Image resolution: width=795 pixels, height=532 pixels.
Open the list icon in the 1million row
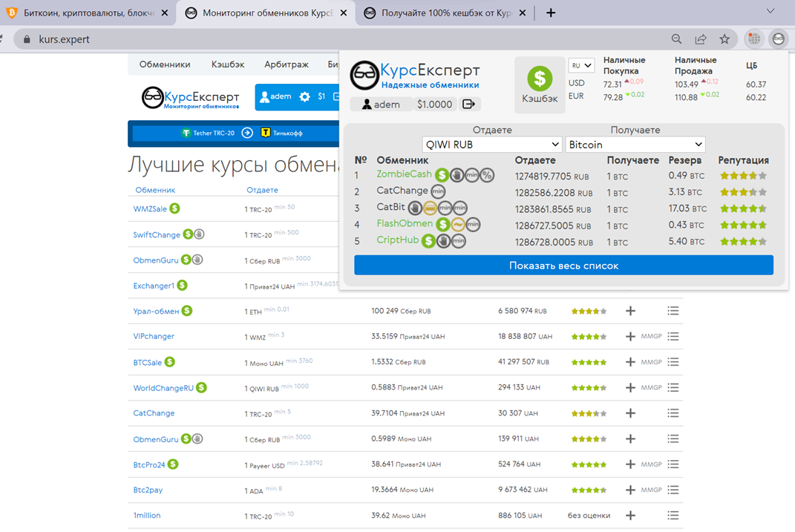point(673,515)
